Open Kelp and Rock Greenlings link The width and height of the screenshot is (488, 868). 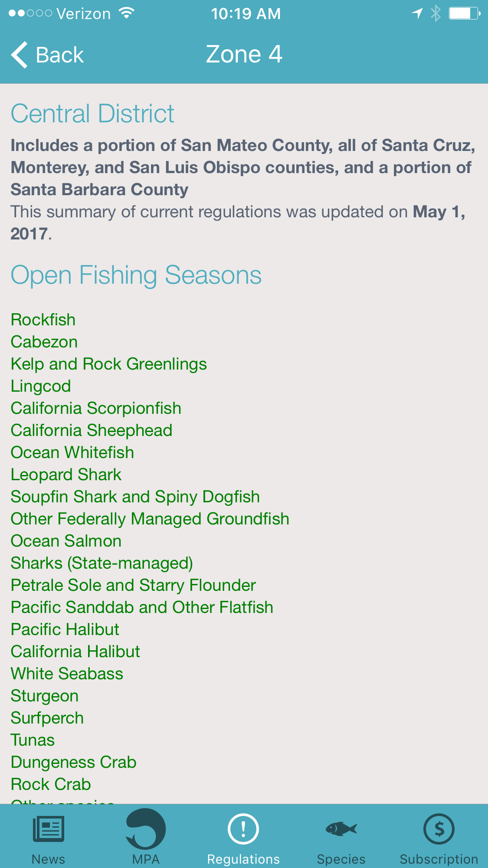[x=109, y=364]
